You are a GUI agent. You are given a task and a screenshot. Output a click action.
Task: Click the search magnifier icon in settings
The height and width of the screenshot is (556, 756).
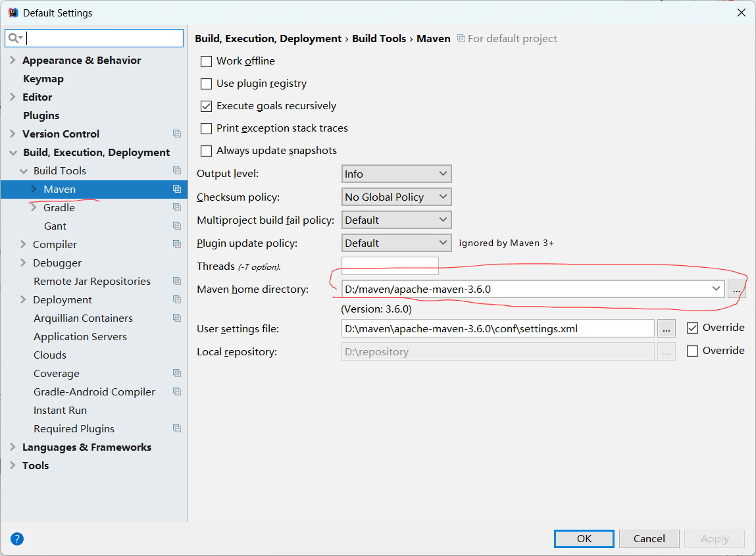(15, 38)
